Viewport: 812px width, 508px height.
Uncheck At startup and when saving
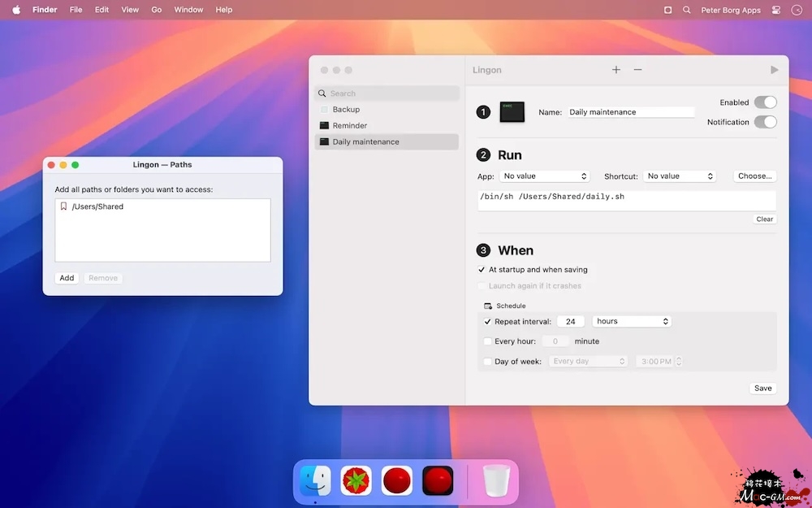(x=482, y=270)
